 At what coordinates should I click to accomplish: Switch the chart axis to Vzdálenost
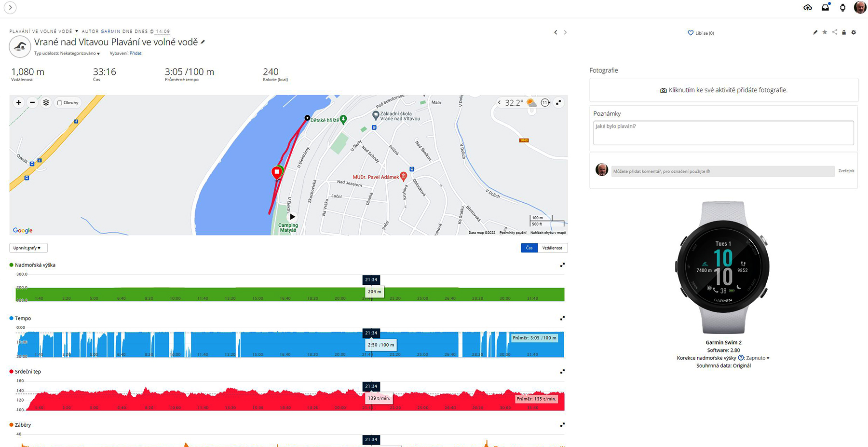pyautogui.click(x=552, y=248)
